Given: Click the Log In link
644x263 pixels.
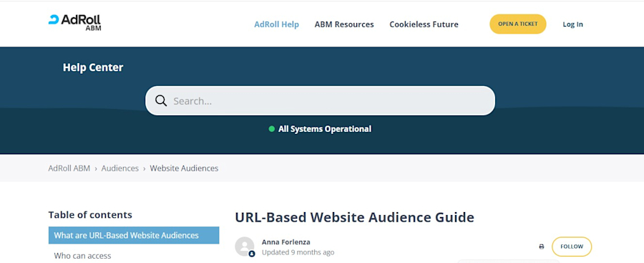Looking at the screenshot, I should [572, 24].
